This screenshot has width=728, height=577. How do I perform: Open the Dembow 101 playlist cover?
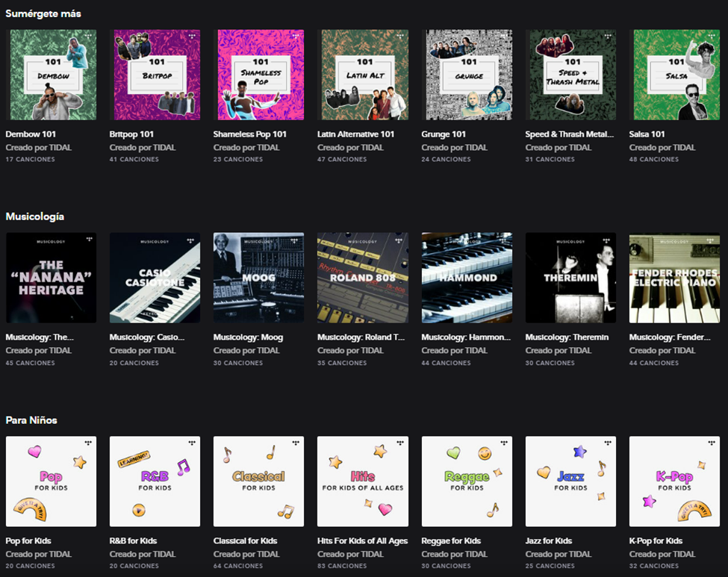click(51, 75)
